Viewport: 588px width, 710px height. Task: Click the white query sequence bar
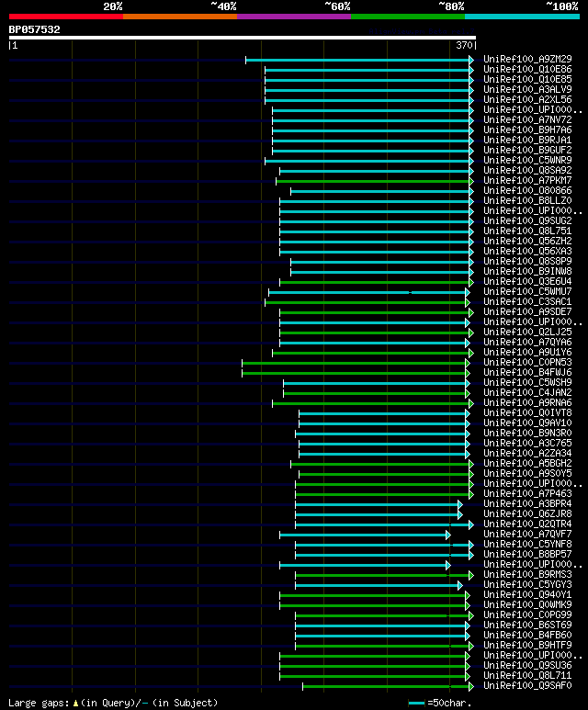point(243,38)
